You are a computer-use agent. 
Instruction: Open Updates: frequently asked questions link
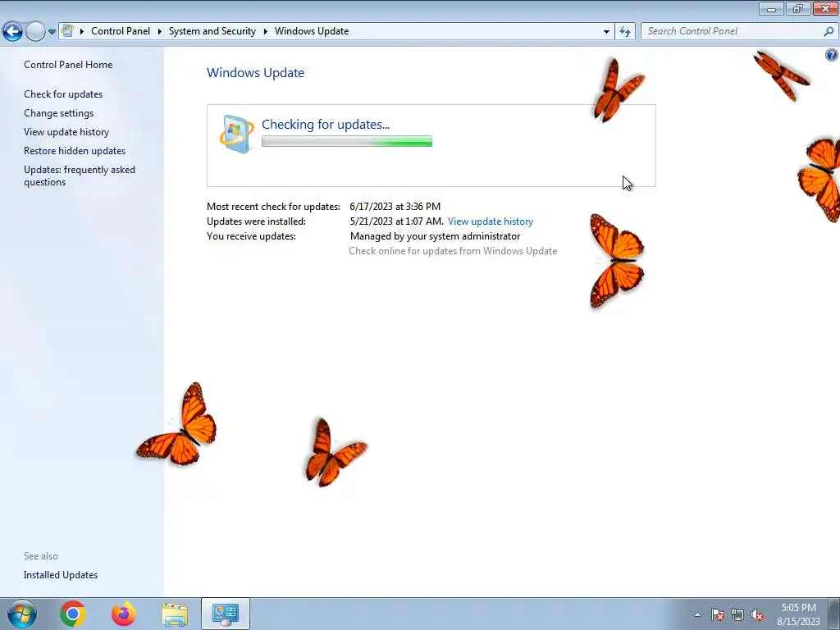[x=80, y=176]
